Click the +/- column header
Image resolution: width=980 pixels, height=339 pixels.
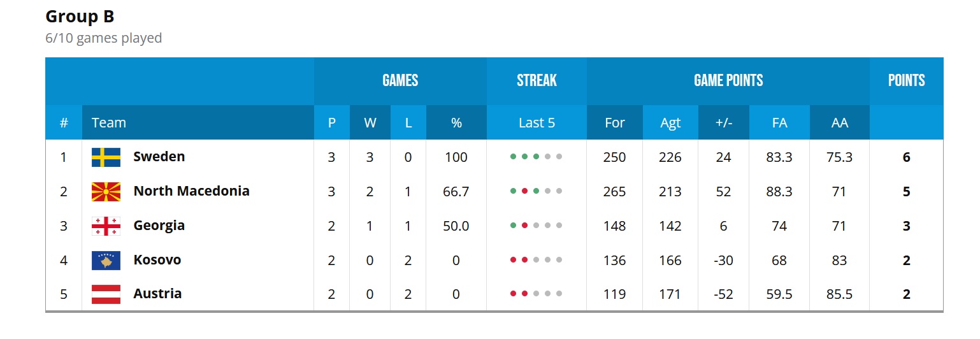click(x=723, y=123)
